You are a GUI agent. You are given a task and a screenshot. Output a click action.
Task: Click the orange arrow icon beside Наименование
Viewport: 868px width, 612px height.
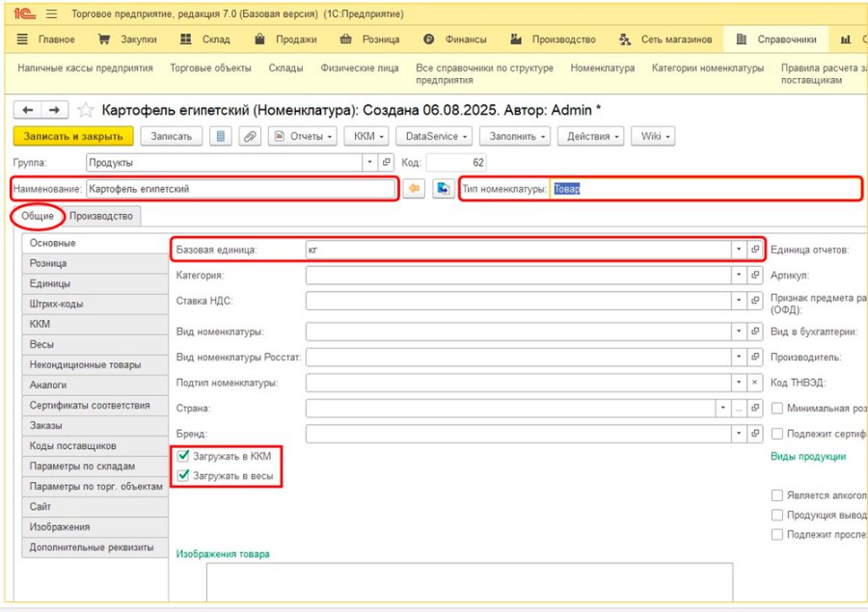[414, 189]
